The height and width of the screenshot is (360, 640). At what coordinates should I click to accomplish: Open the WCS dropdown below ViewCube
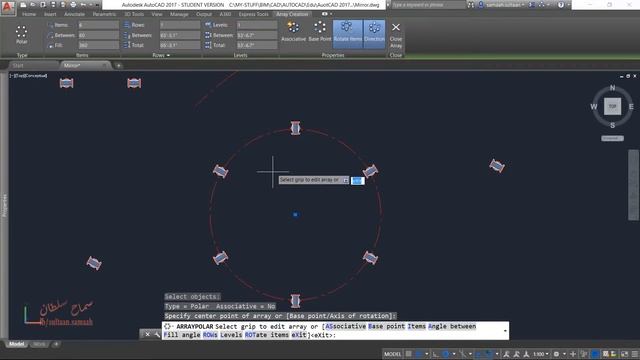tap(612, 138)
